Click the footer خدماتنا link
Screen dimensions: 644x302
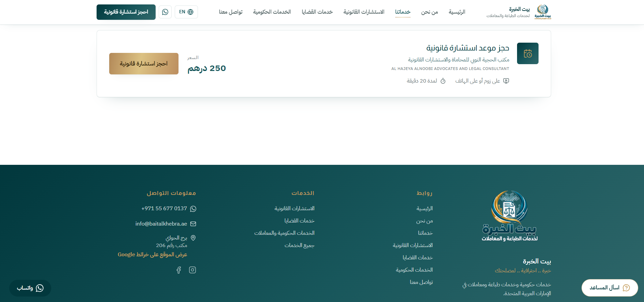[x=425, y=233]
